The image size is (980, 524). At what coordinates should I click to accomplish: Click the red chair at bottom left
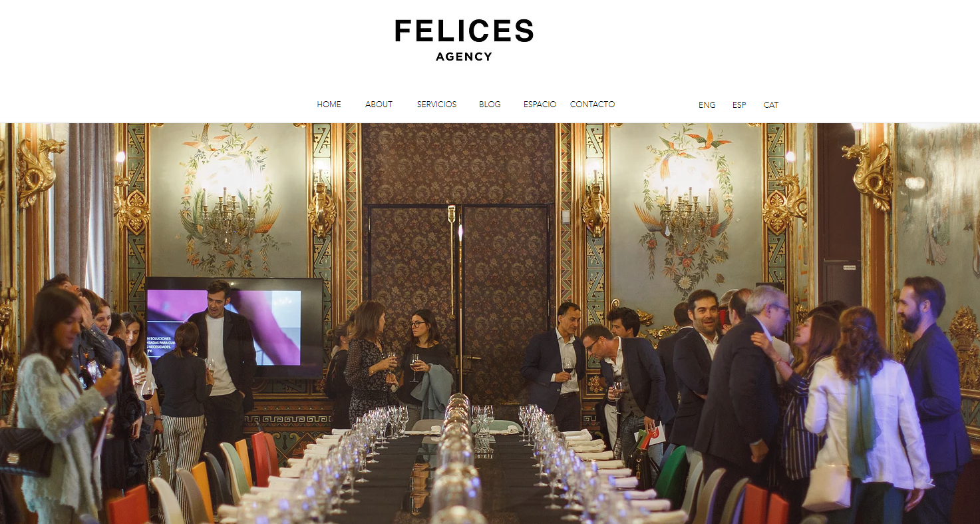tap(128, 505)
